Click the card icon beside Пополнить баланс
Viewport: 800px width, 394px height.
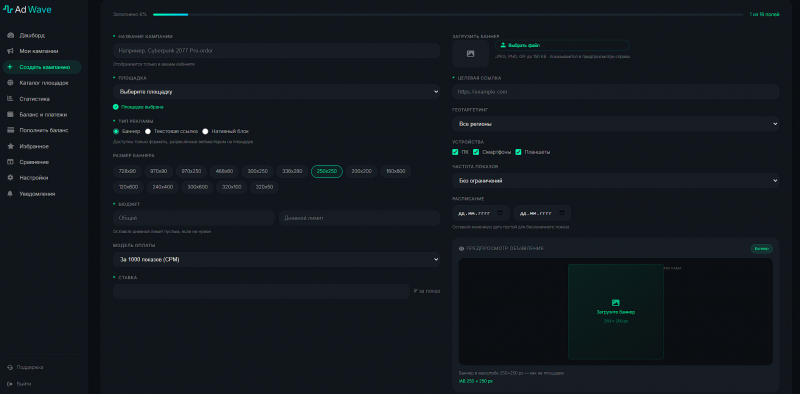click(x=10, y=130)
